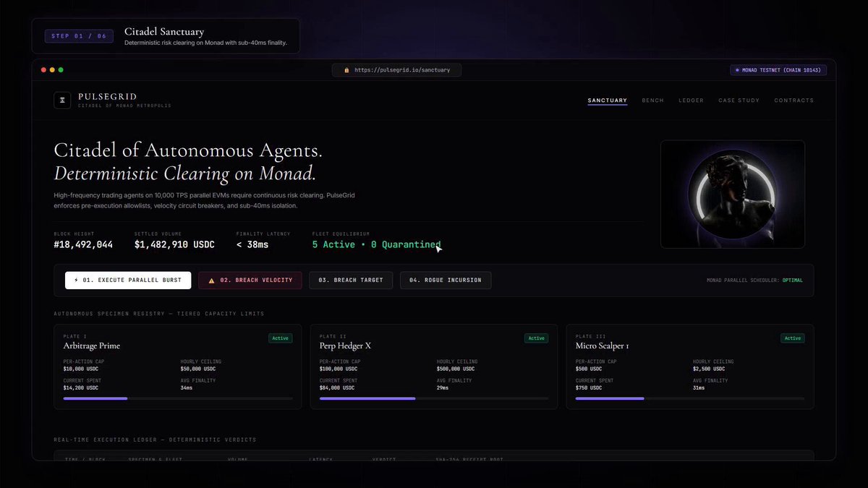The image size is (868, 488).
Task: Click Arbitrage Prime's "34ms" average finality
Action: pos(187,388)
